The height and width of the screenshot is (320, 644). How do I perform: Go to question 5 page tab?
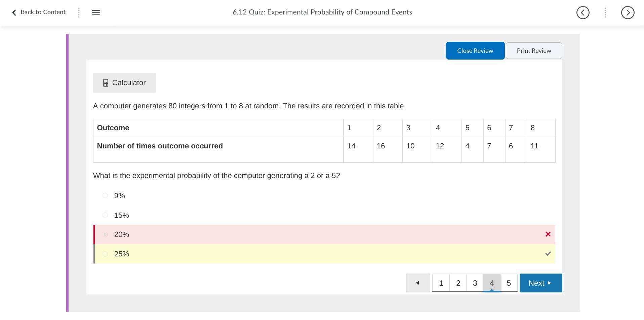tap(509, 283)
